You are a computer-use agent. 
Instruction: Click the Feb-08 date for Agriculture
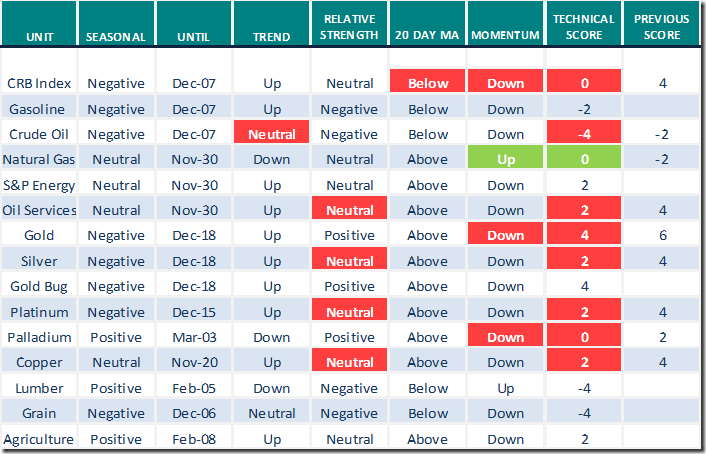(x=194, y=439)
